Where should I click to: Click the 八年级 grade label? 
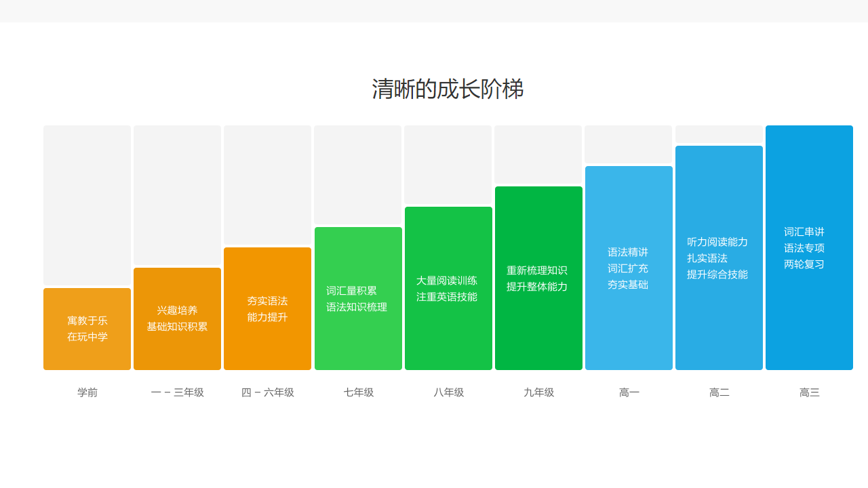pos(448,392)
